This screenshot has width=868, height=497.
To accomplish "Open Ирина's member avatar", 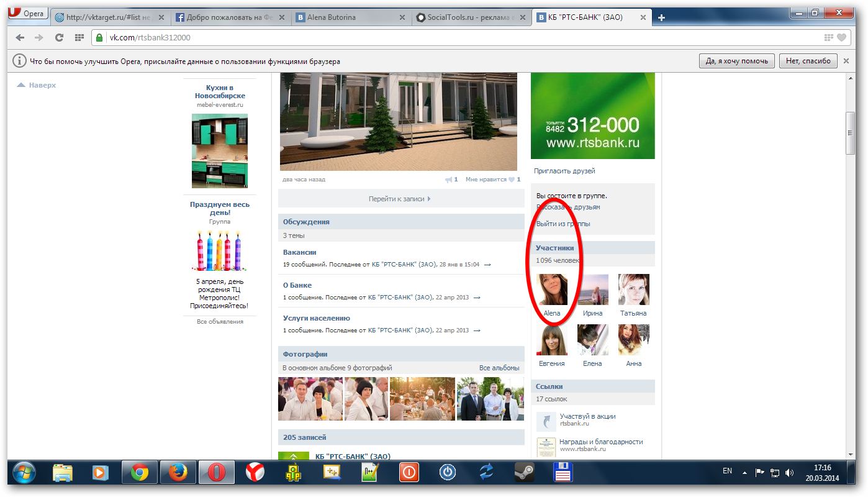I will tap(593, 290).
